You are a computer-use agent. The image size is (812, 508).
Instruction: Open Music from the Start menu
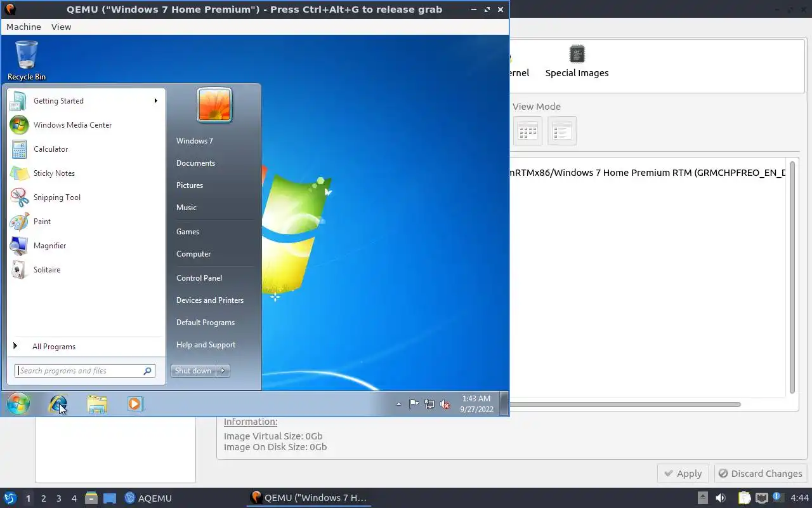(x=187, y=208)
